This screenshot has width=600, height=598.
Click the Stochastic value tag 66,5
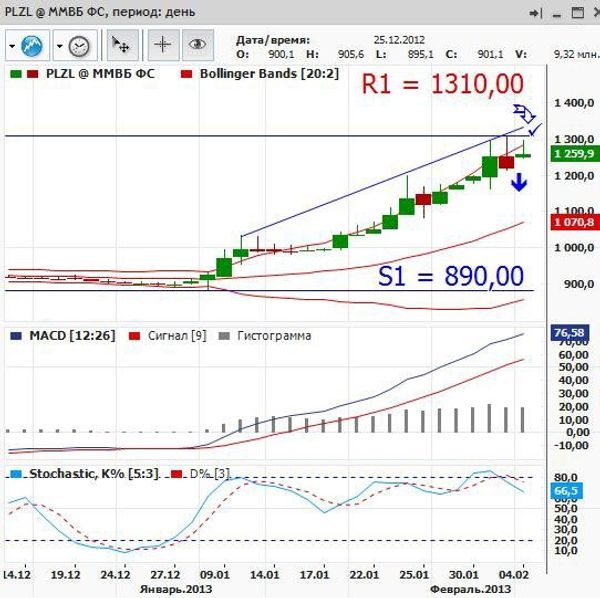[x=566, y=491]
